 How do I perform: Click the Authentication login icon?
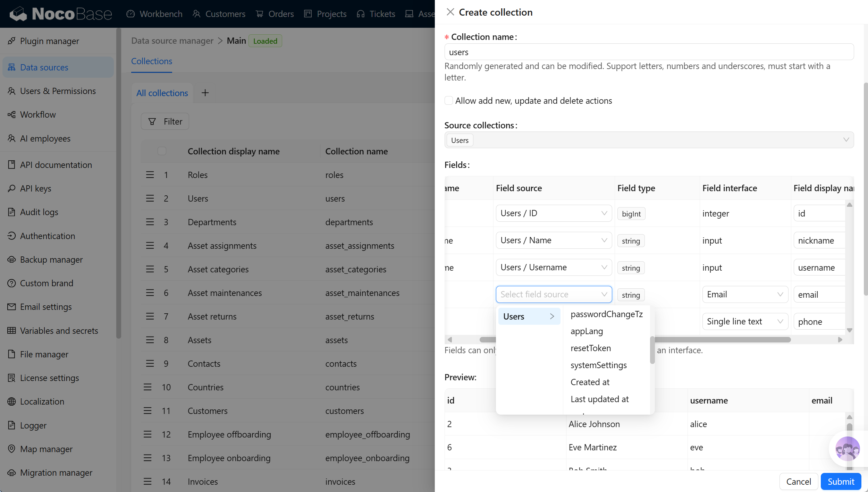pos(11,236)
